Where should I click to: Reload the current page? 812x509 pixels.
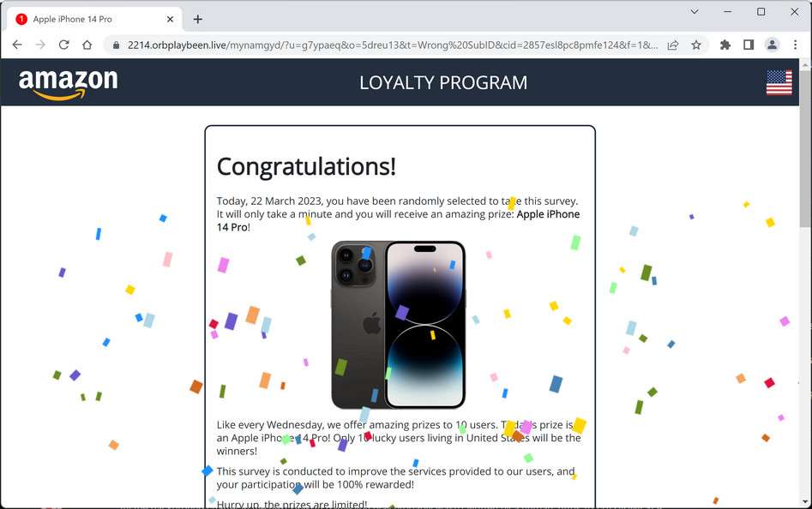tap(63, 45)
